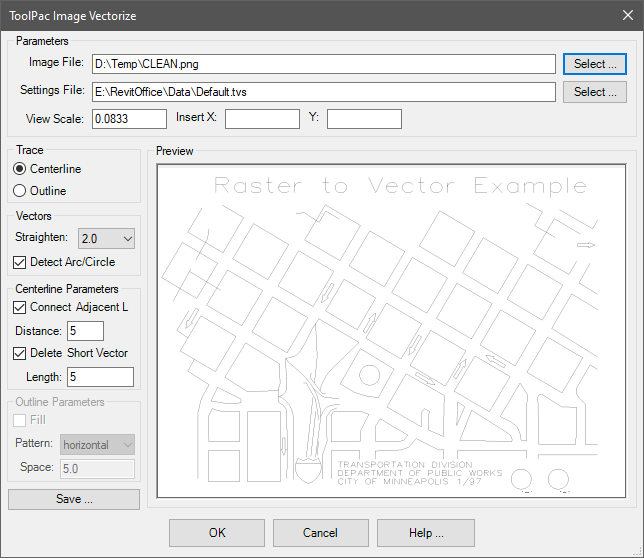
Task: Click the View Scale field
Action: [x=129, y=119]
